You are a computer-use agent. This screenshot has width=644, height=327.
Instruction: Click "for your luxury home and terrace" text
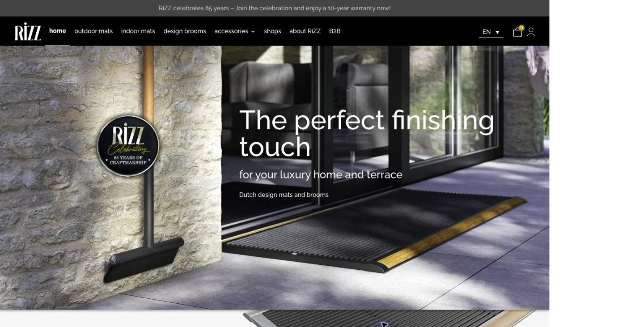321,174
